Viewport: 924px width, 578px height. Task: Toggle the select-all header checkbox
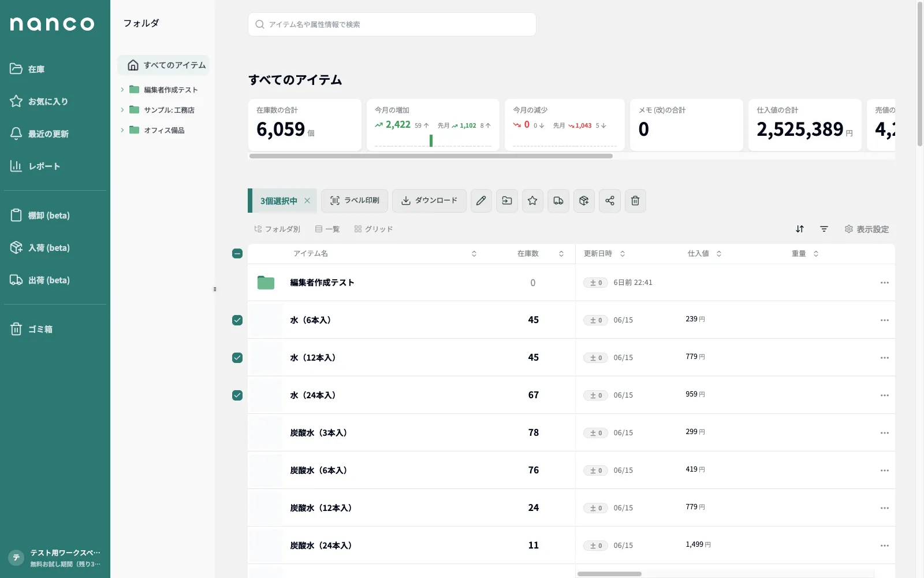click(237, 253)
